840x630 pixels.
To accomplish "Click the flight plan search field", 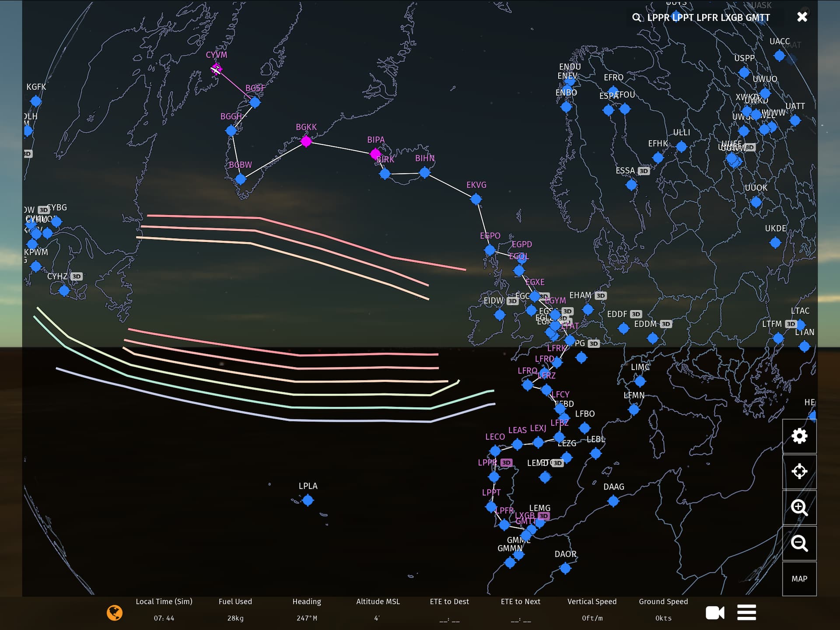I will [709, 17].
